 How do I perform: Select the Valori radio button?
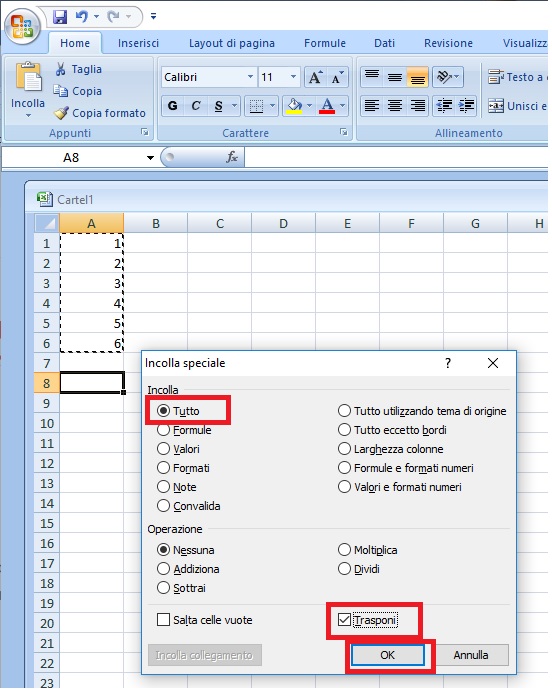[x=163, y=449]
